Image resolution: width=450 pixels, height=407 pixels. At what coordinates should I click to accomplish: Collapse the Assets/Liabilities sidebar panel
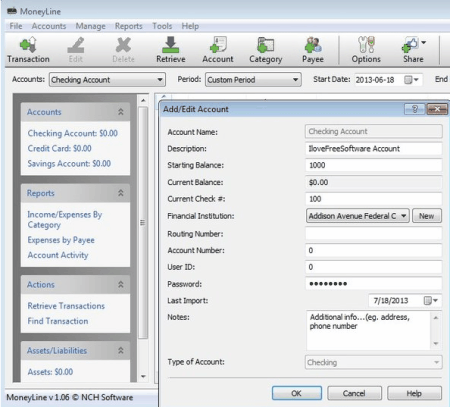point(121,350)
